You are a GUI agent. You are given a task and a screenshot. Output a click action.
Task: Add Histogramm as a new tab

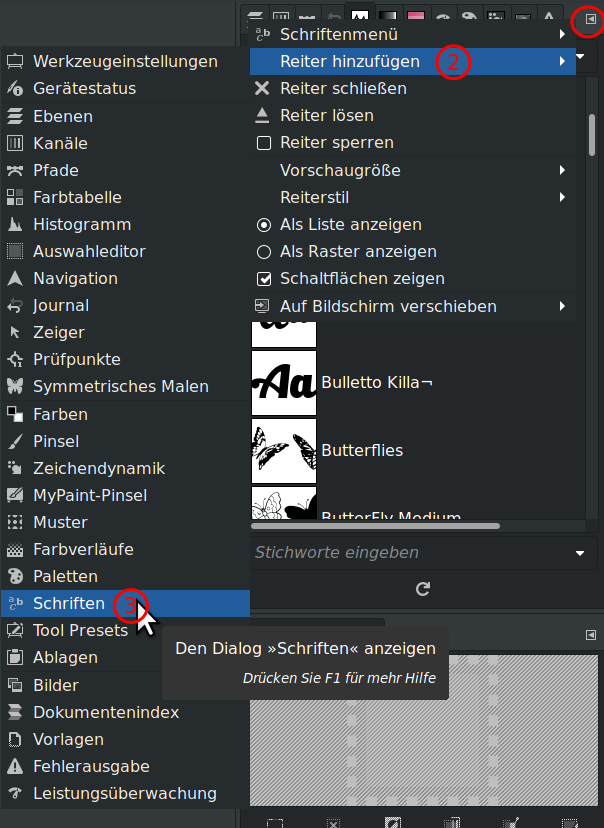click(125, 224)
